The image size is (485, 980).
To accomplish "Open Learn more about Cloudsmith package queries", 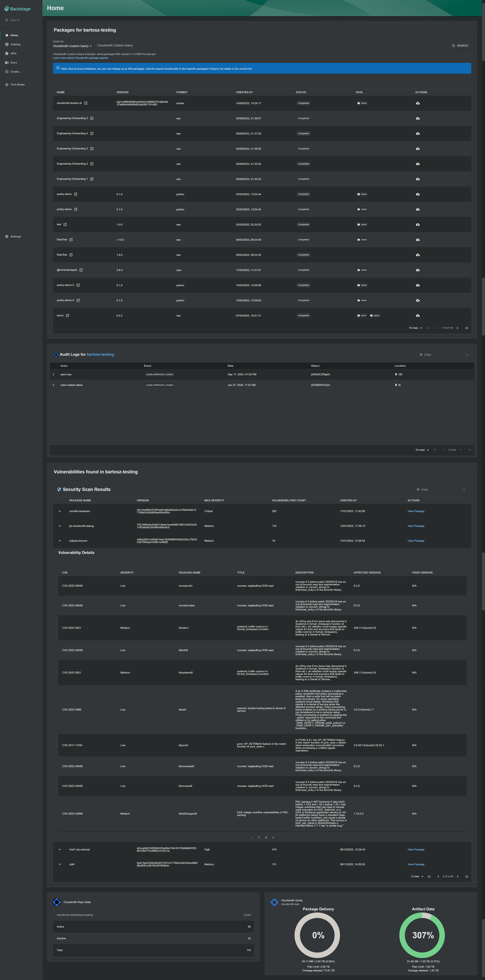I will 81,58.
